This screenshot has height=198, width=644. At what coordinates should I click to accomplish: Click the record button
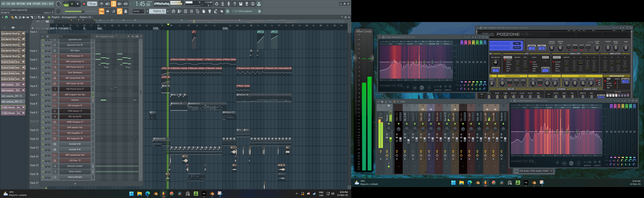[84, 4]
